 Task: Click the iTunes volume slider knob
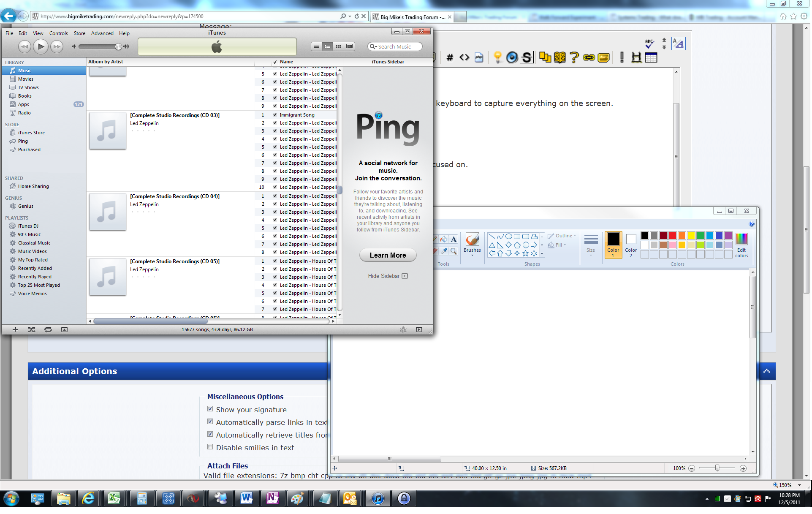click(118, 46)
